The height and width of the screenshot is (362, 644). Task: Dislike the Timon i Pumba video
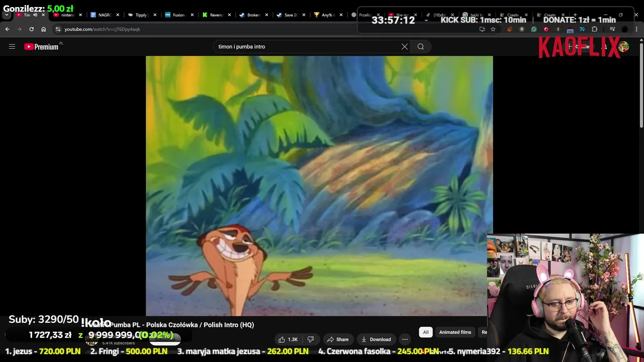point(310,339)
